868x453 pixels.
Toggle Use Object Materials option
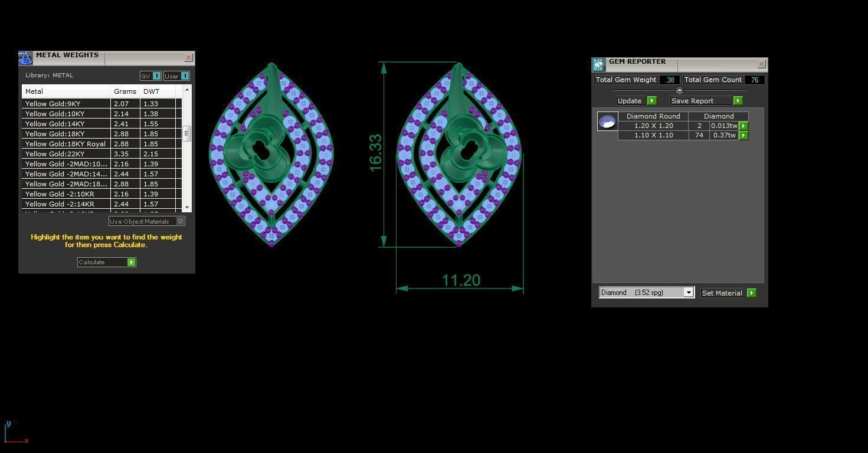pyautogui.click(x=180, y=221)
